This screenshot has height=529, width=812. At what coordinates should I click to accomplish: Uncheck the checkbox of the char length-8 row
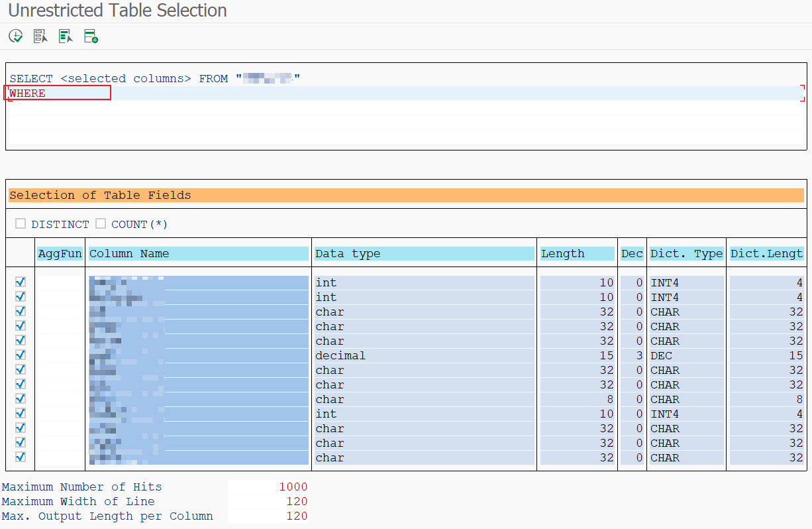pos(21,399)
